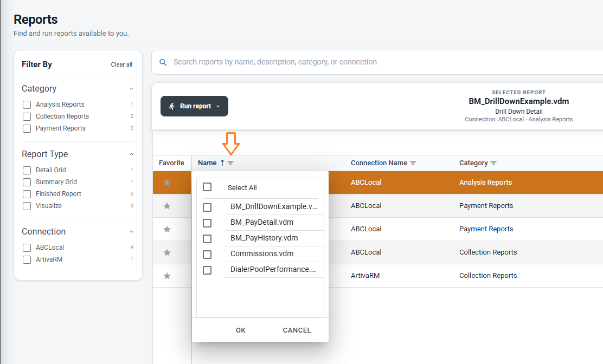
Task: Sort by the Category column header
Action: (x=473, y=163)
